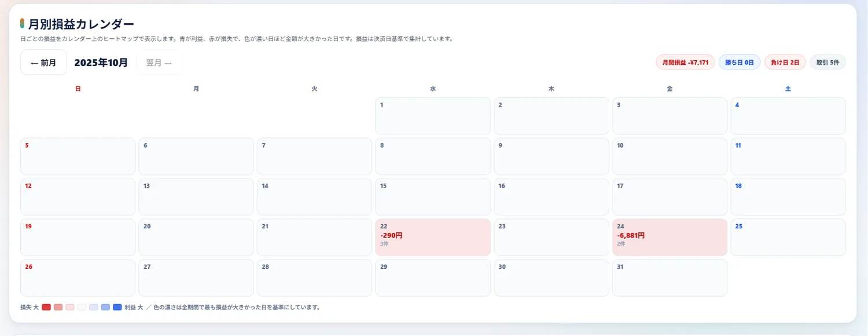Select Sunday day 19 cell
The height and width of the screenshot is (336, 868).
[78, 238]
